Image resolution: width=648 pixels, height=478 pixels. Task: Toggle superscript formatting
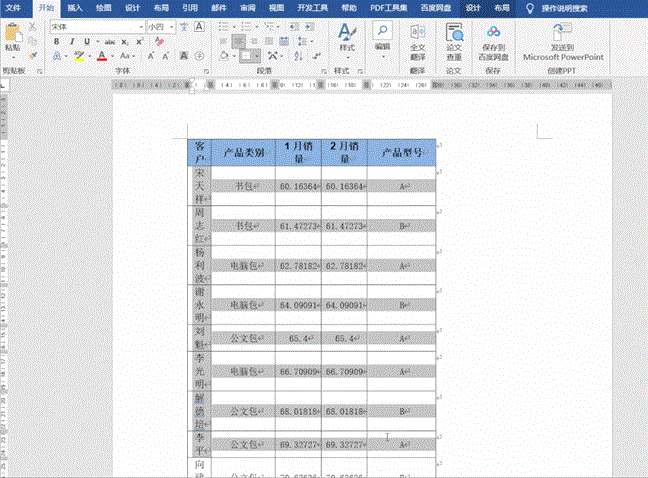pos(143,42)
